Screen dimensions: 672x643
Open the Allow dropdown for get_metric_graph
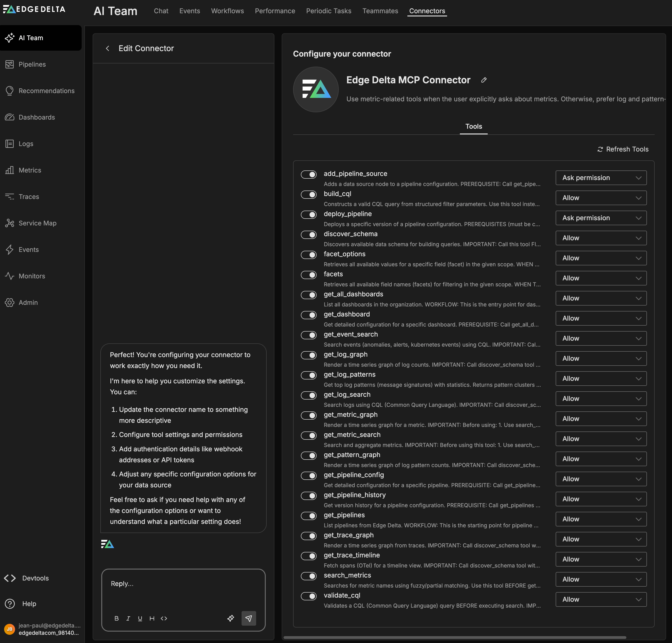point(600,418)
